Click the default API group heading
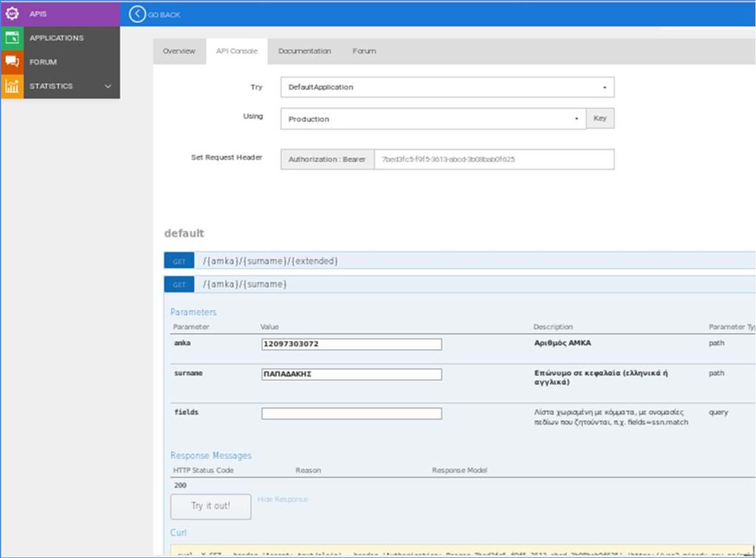Screen dimensions: 756x558 tap(184, 233)
